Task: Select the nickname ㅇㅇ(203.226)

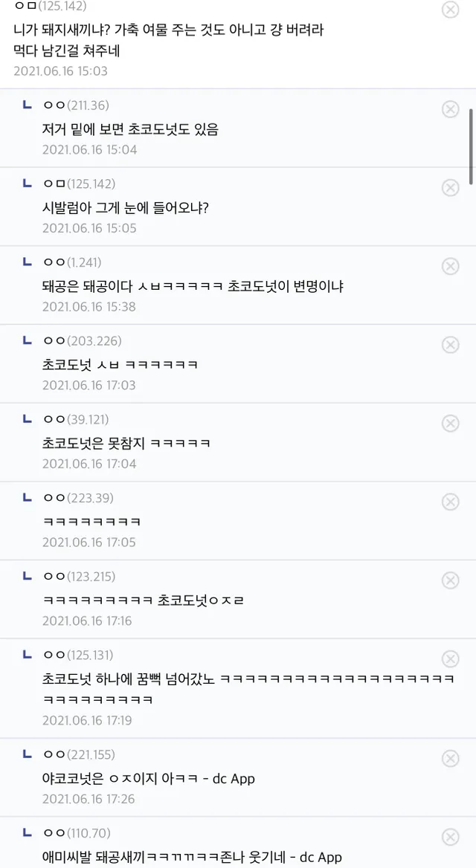Action: pos(82,341)
